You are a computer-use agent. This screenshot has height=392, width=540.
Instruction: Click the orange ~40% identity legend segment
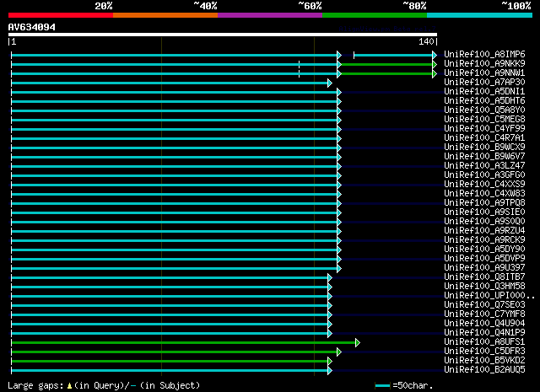[165, 15]
